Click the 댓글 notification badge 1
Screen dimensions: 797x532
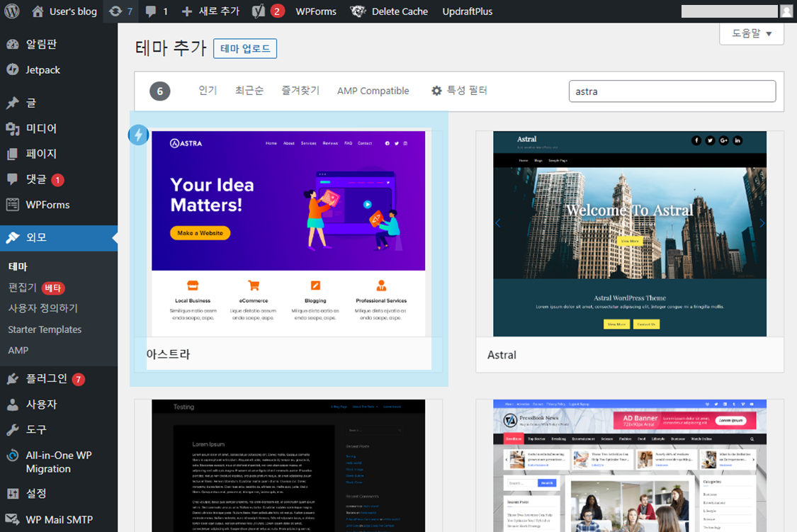coord(58,180)
